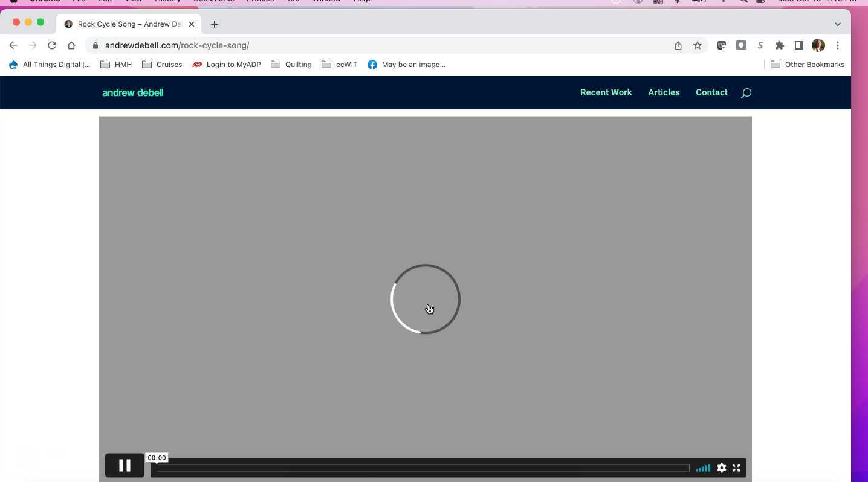Open the Contact page
Screen dimensions: 868x482
[711, 92]
